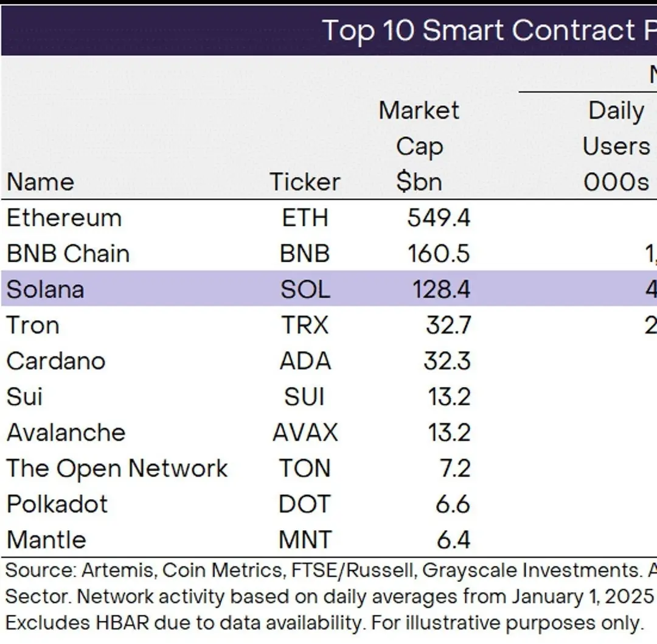Select Ethereum's 549.4 market cap value
The image size is (657, 644).
(438, 218)
